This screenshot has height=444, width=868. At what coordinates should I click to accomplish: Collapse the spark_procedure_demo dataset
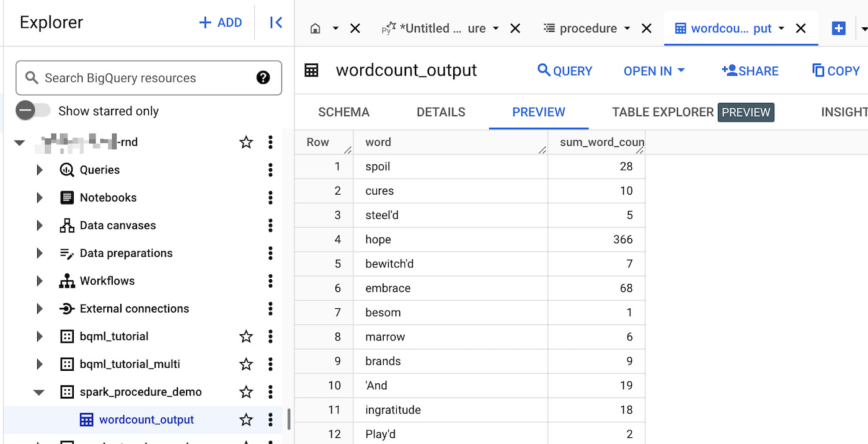pyautogui.click(x=39, y=392)
